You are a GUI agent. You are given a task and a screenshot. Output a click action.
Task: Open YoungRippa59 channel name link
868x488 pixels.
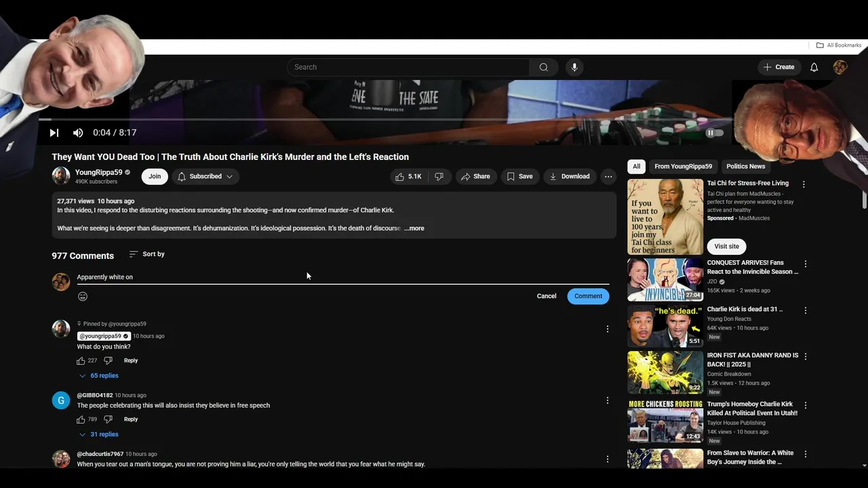pos(99,173)
